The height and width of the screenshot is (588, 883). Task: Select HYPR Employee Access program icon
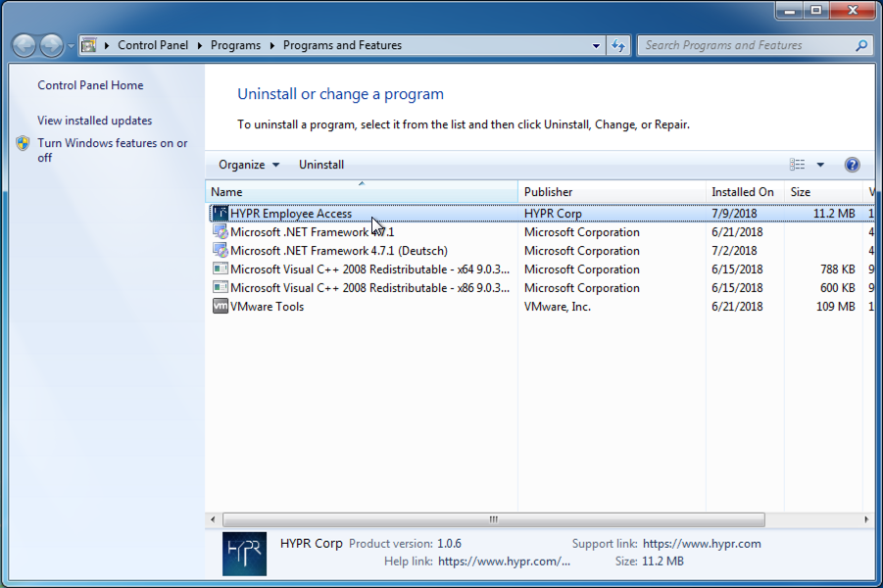click(x=221, y=214)
